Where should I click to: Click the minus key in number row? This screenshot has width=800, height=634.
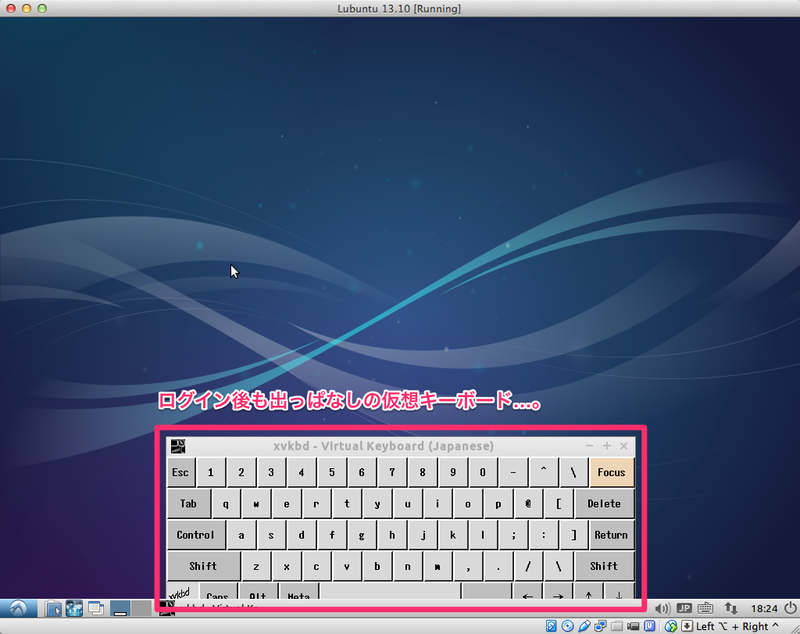tap(513, 472)
